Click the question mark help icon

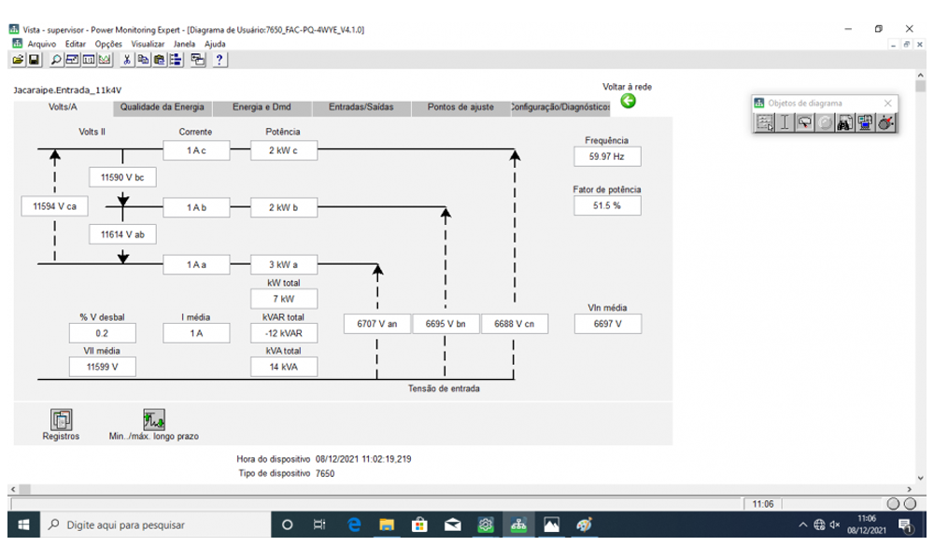click(x=219, y=60)
